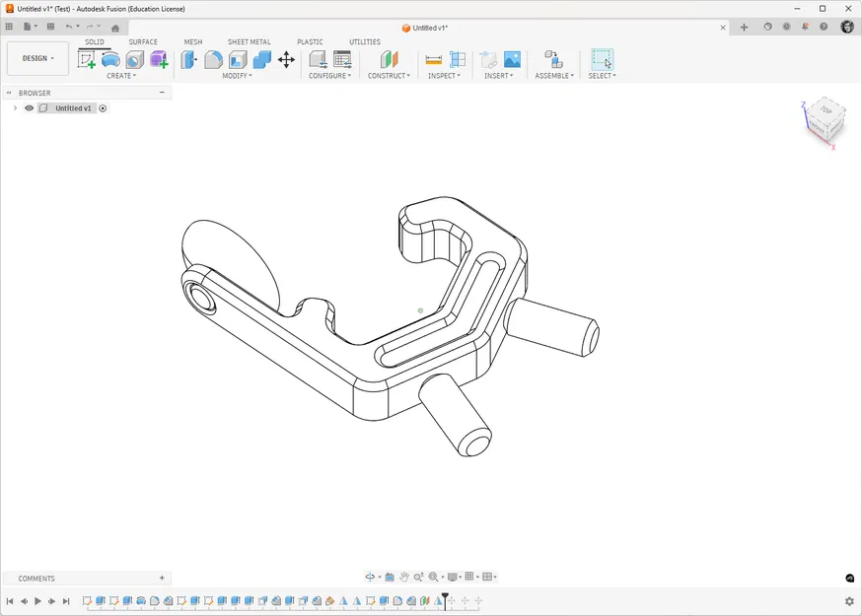This screenshot has width=862, height=616.
Task: Open a new design tab with the plus
Action: click(x=744, y=28)
